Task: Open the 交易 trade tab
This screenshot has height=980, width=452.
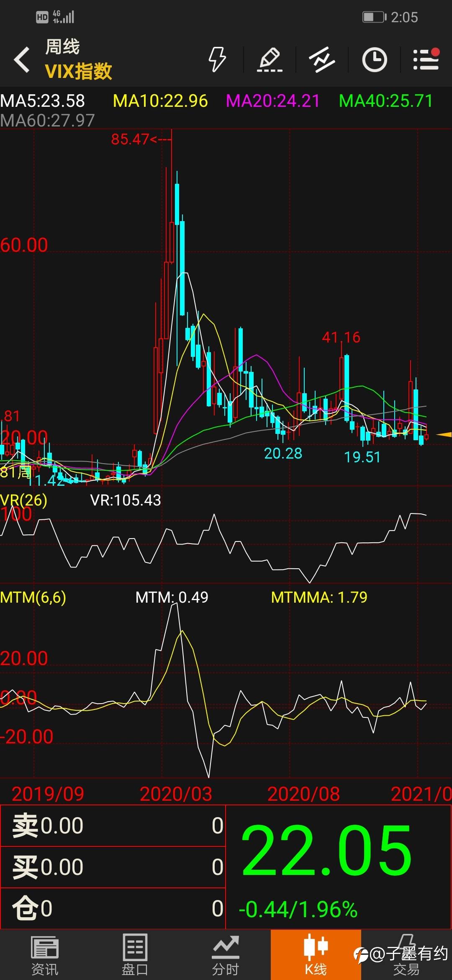Action: (x=406, y=955)
